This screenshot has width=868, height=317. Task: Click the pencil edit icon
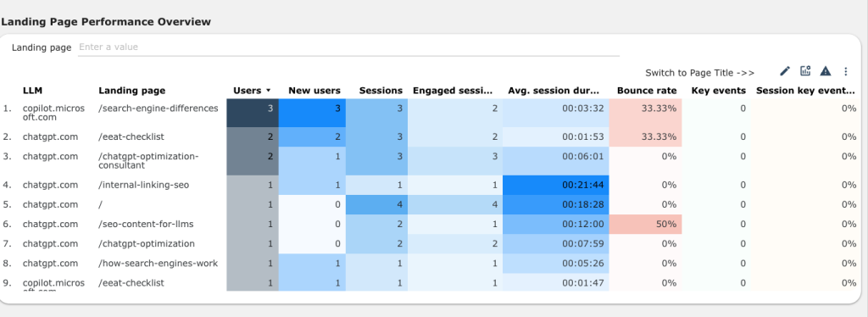(785, 71)
